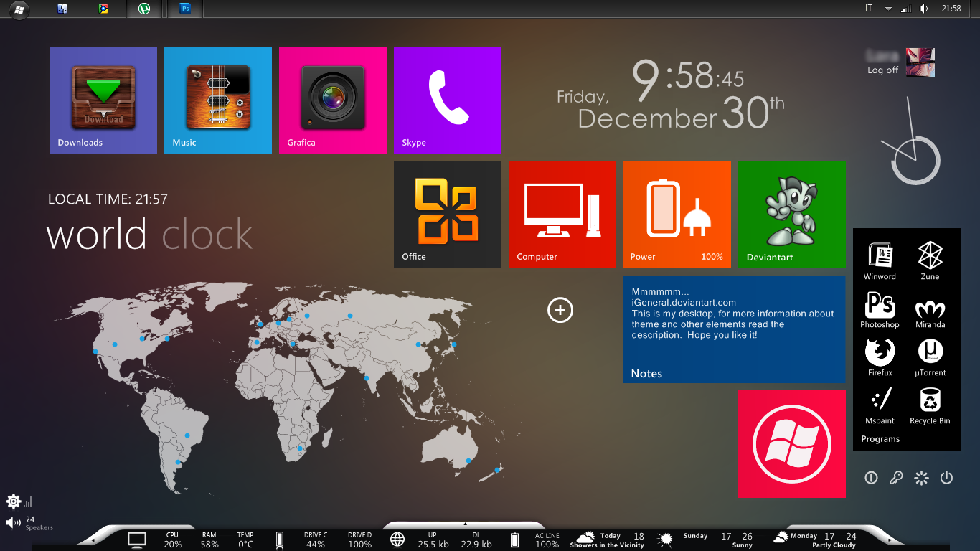Open the Chrome taskbar icon
The width and height of the screenshot is (980, 551).
103,9
